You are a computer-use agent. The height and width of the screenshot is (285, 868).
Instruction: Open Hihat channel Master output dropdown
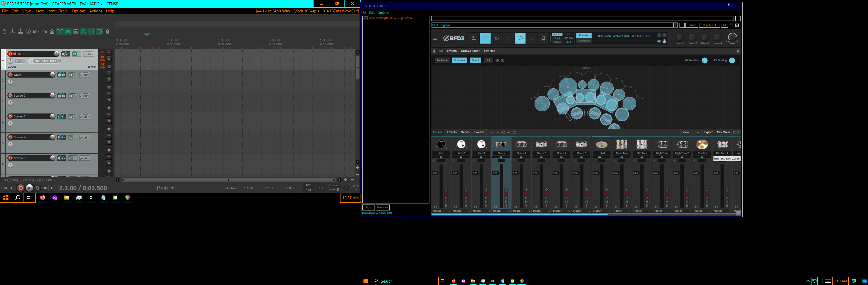602,211
